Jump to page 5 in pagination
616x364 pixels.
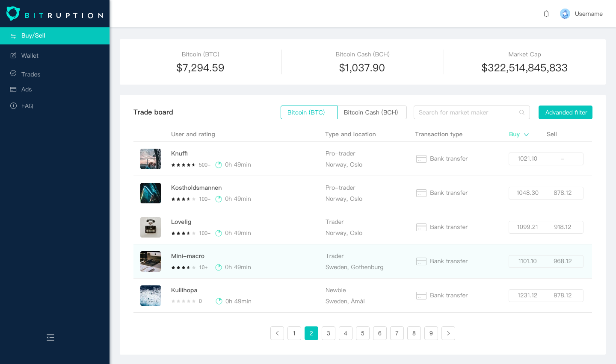click(x=362, y=333)
